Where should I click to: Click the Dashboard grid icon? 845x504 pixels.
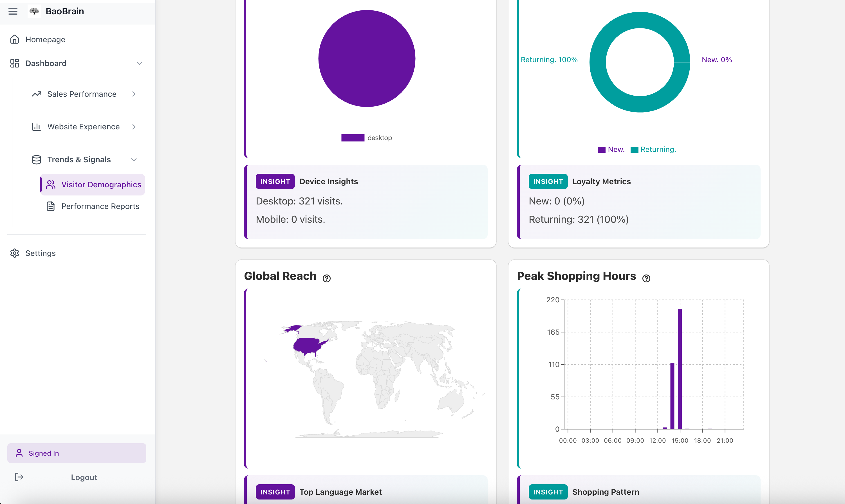coord(14,63)
